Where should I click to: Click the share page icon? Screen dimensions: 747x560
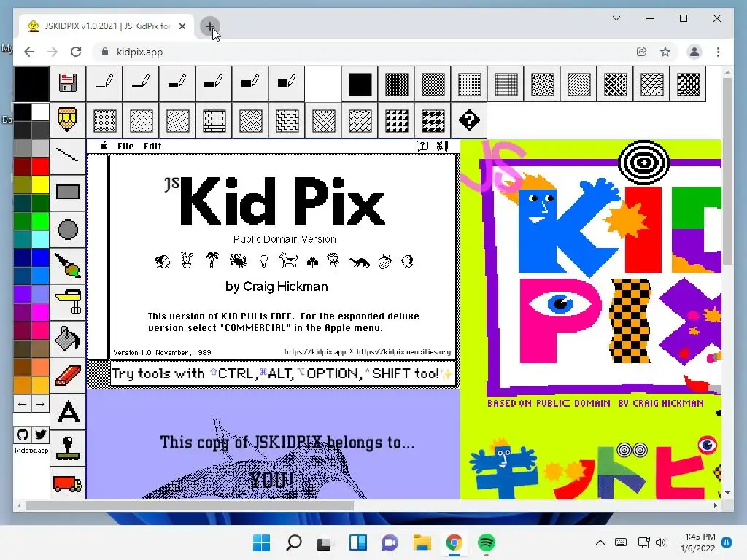click(x=642, y=52)
